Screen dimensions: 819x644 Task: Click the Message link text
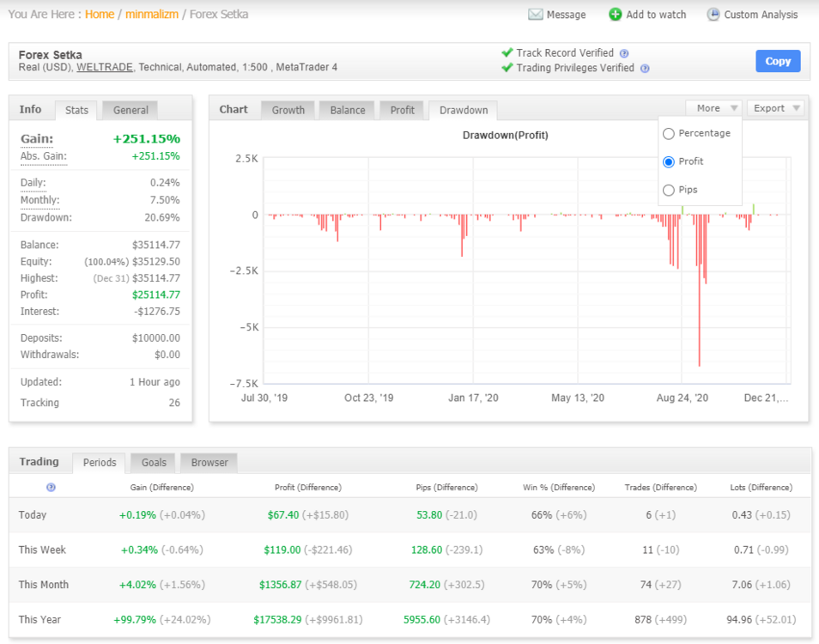(566, 15)
